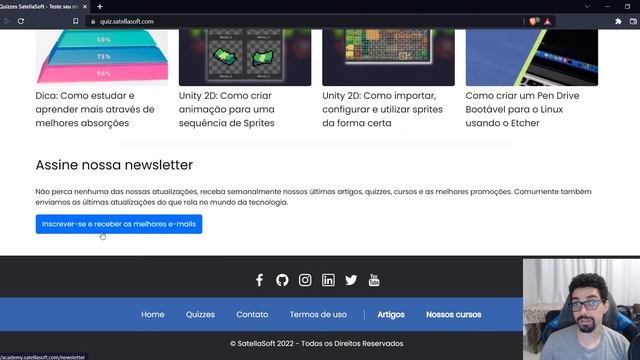Image resolution: width=640 pixels, height=360 pixels.
Task: Open the LinkedIn icon in footer
Action: pos(328,280)
